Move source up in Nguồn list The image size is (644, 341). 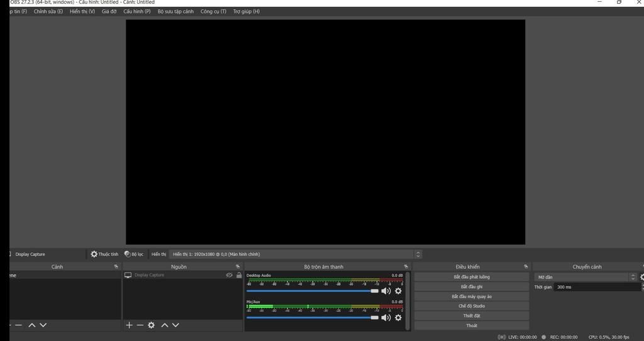point(165,325)
